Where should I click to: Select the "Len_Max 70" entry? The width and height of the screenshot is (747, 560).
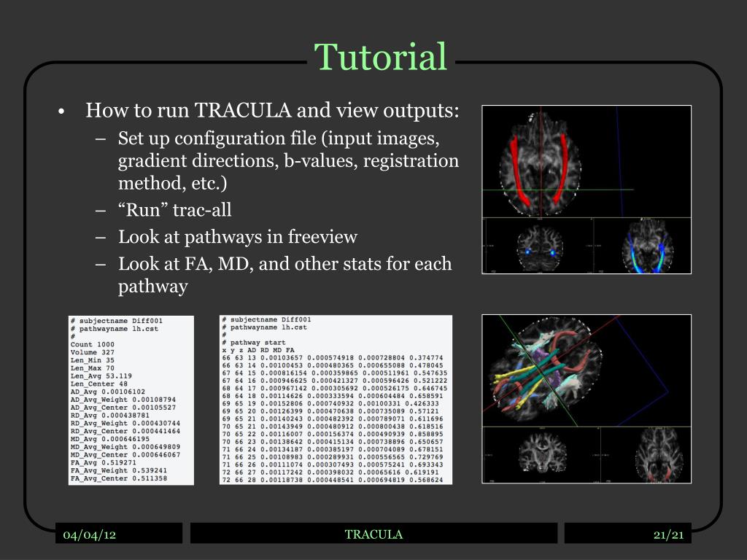93,368
